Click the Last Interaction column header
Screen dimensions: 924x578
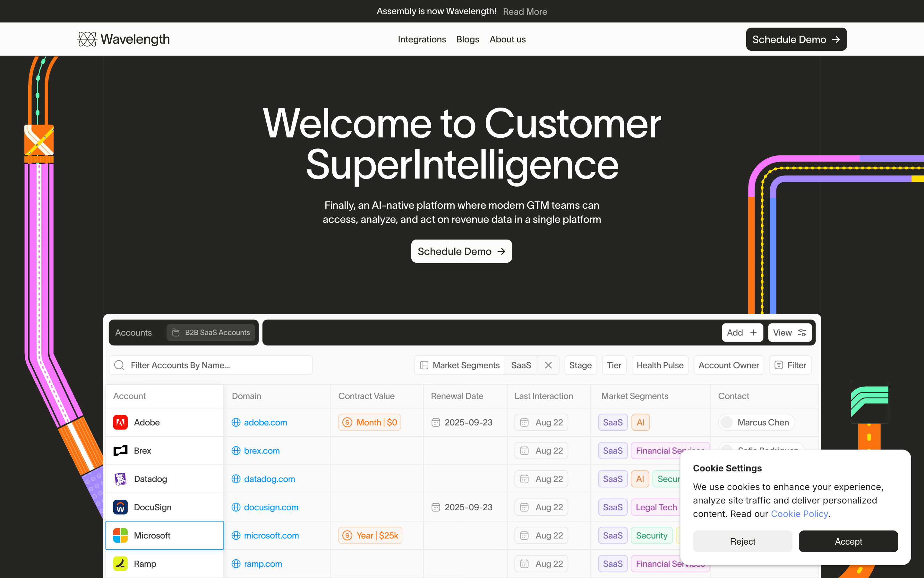[x=544, y=396]
